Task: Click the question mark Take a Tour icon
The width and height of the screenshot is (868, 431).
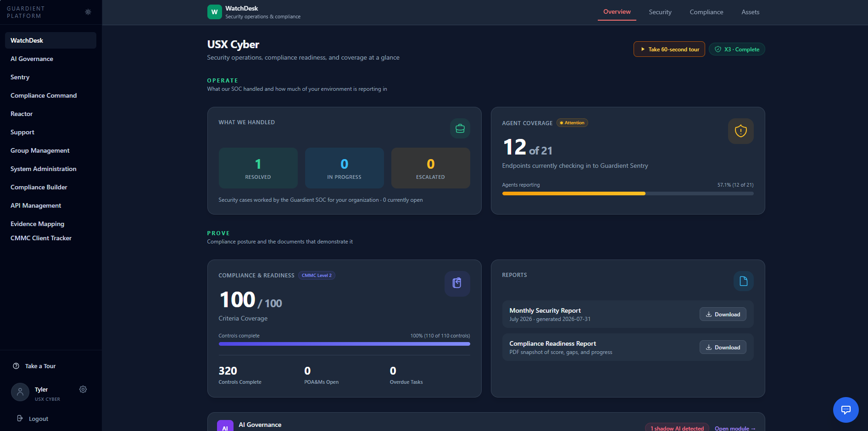Action: coord(16,366)
